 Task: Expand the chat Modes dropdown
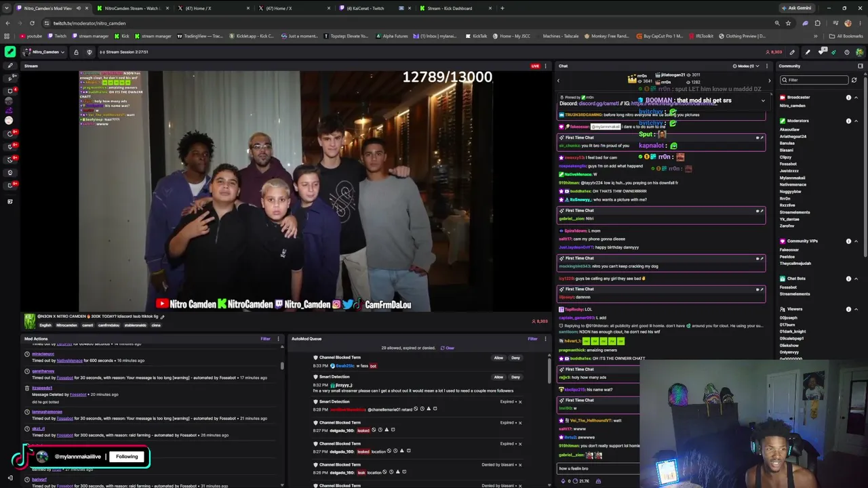745,66
